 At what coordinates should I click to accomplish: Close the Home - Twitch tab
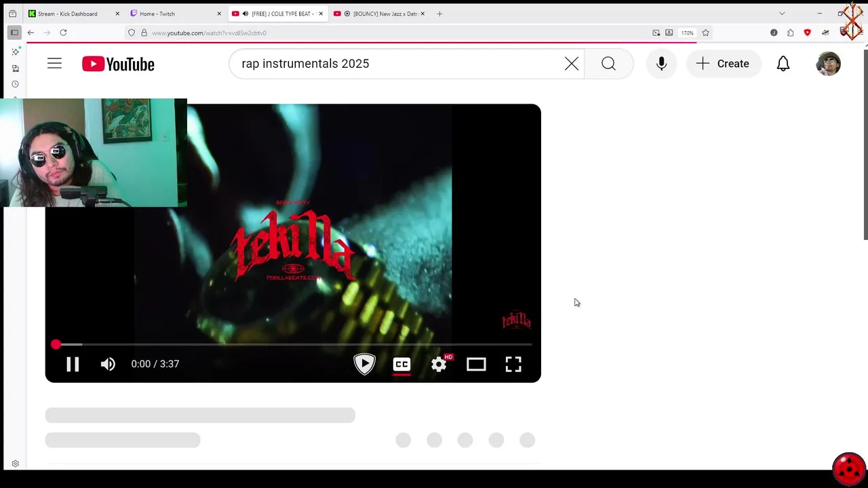(219, 14)
